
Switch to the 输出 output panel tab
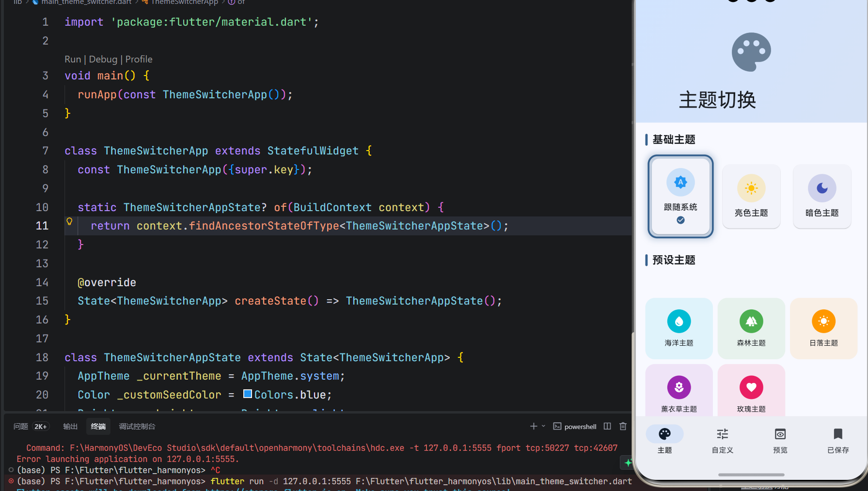[x=70, y=426]
